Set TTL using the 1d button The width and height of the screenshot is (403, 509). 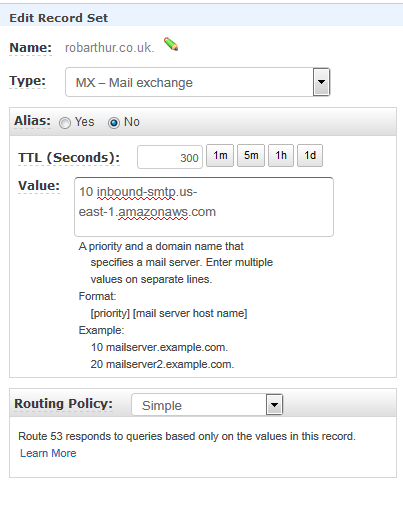310,155
